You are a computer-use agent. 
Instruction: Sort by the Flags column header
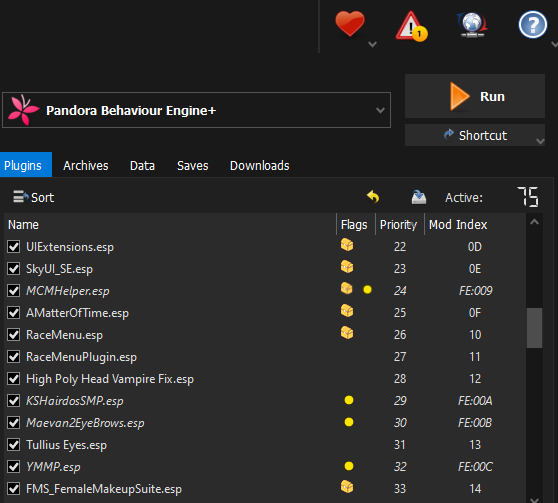[356, 225]
